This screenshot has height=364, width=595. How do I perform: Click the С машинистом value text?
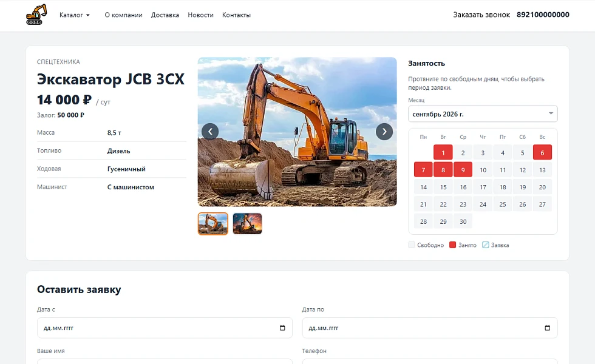coord(131,187)
